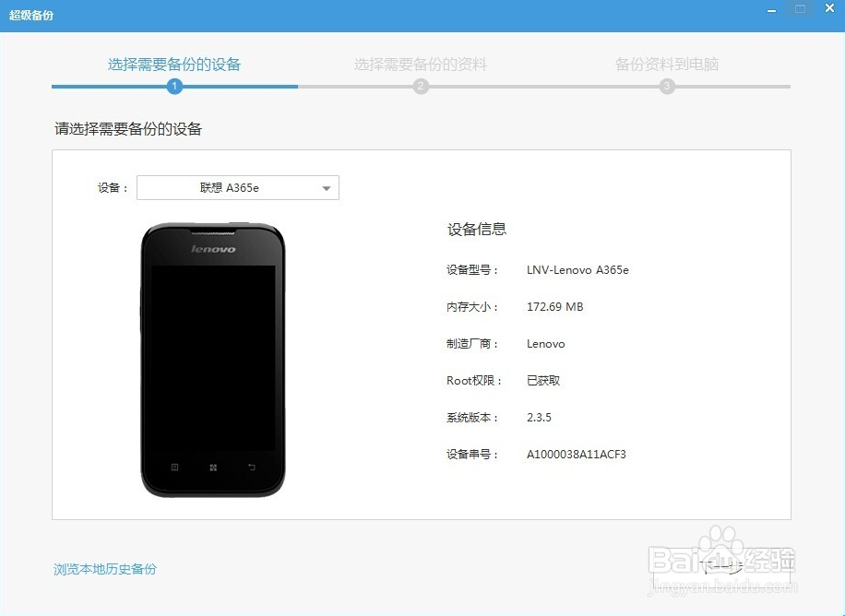845x616 pixels.
Task: Click the 设备信息 heading
Action: pyautogui.click(x=477, y=229)
